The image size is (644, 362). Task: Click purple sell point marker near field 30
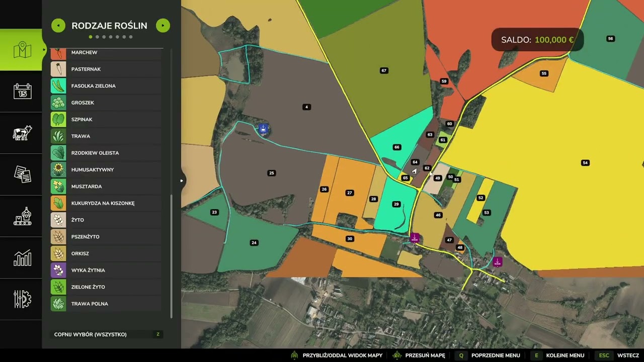(x=415, y=237)
